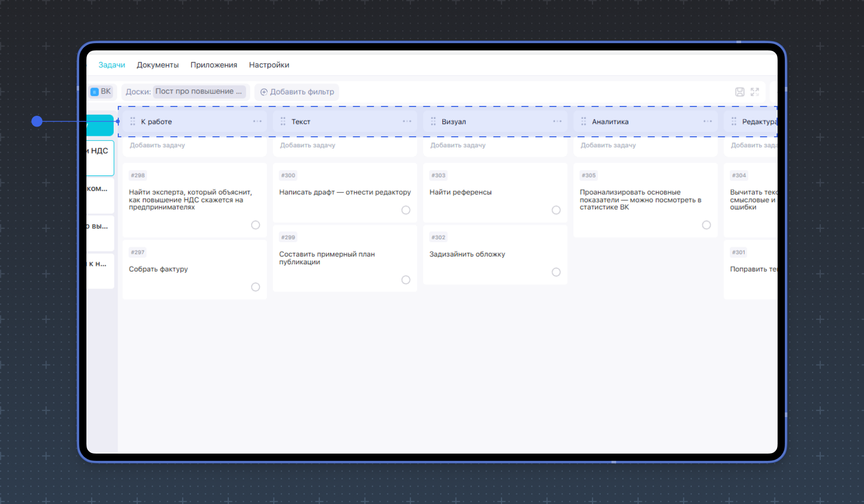Click task ID tag #304

pyautogui.click(x=739, y=175)
